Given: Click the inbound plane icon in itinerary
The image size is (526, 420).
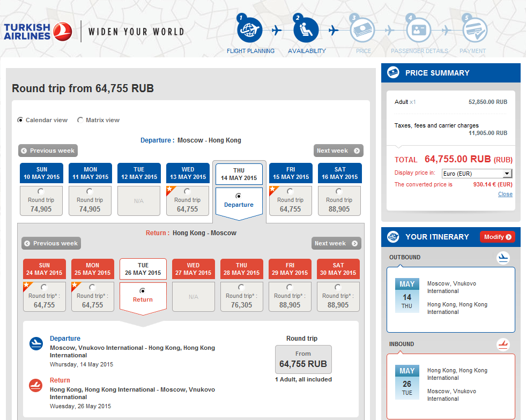Looking at the screenshot, I should click(503, 344).
